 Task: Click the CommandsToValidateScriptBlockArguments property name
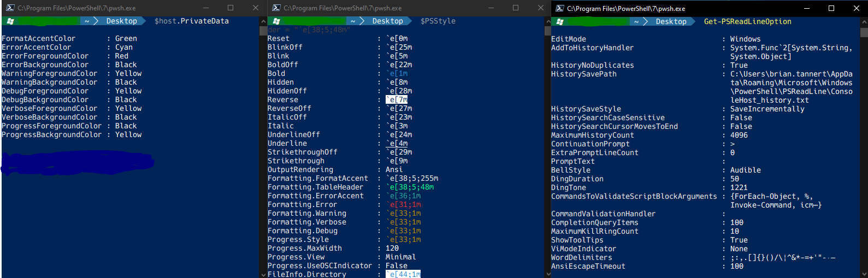[x=634, y=197]
